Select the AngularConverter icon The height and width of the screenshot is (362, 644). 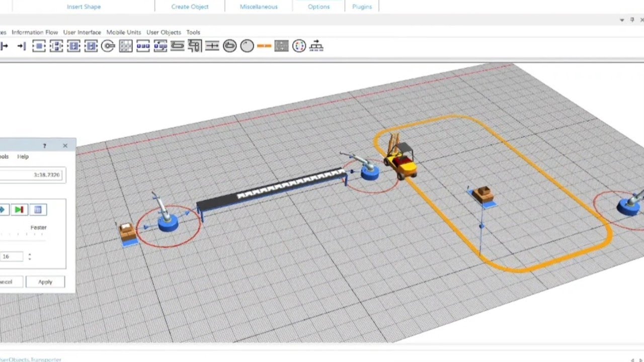click(x=195, y=46)
